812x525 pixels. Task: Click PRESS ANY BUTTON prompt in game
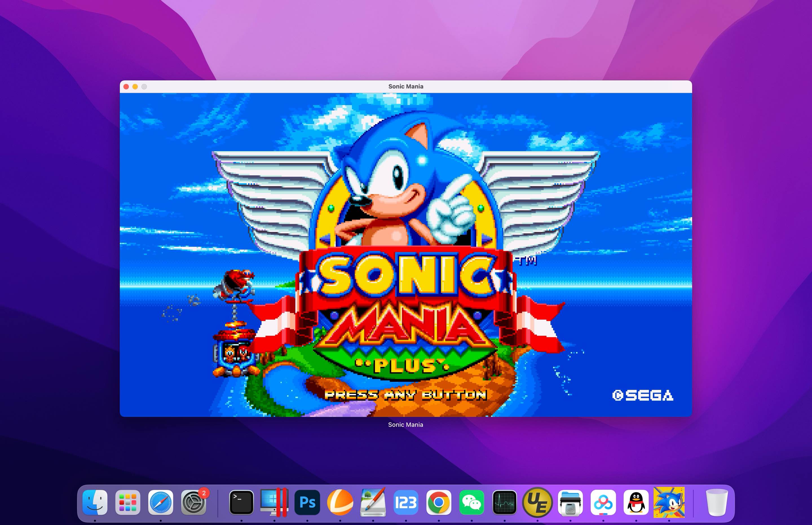tap(406, 395)
